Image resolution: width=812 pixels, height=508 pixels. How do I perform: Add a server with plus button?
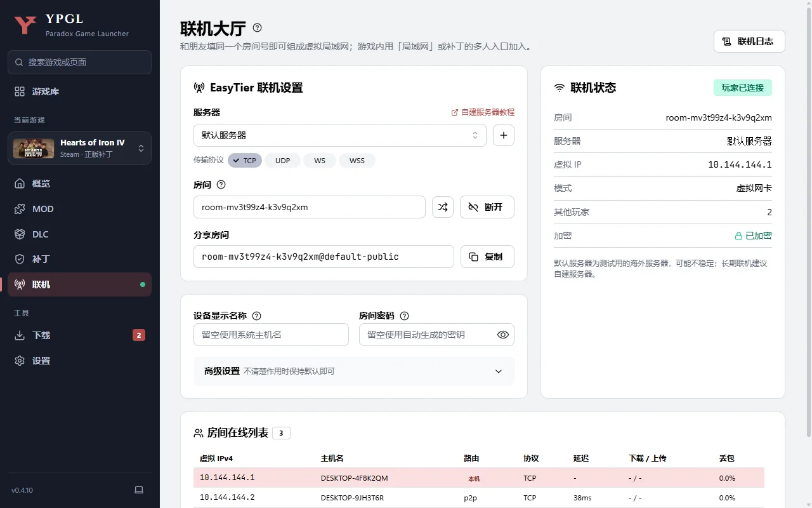[x=504, y=135]
